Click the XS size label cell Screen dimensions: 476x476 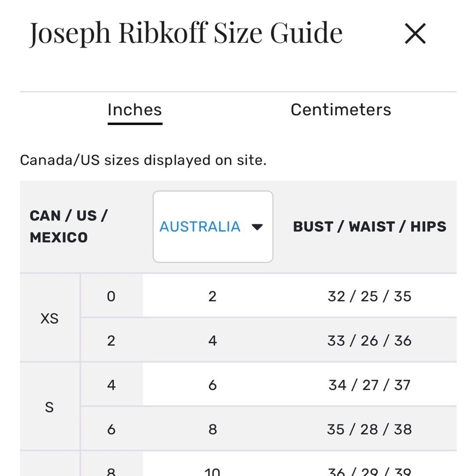point(50,318)
